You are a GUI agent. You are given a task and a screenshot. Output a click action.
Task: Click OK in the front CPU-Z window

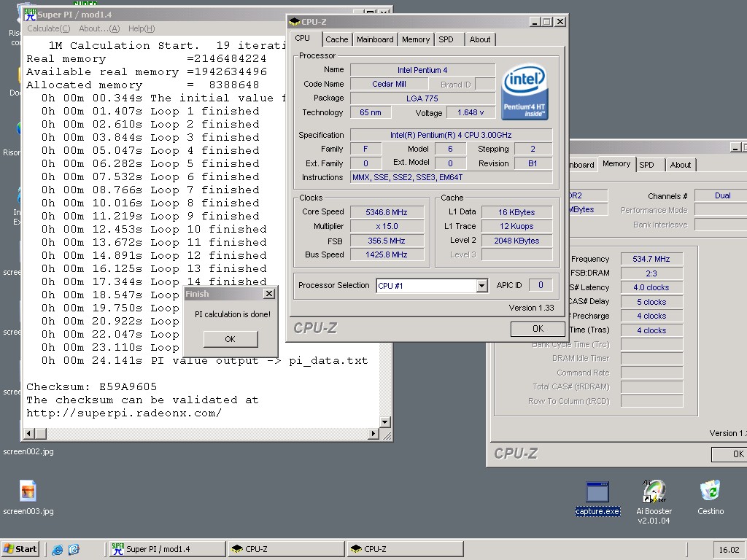(538, 329)
